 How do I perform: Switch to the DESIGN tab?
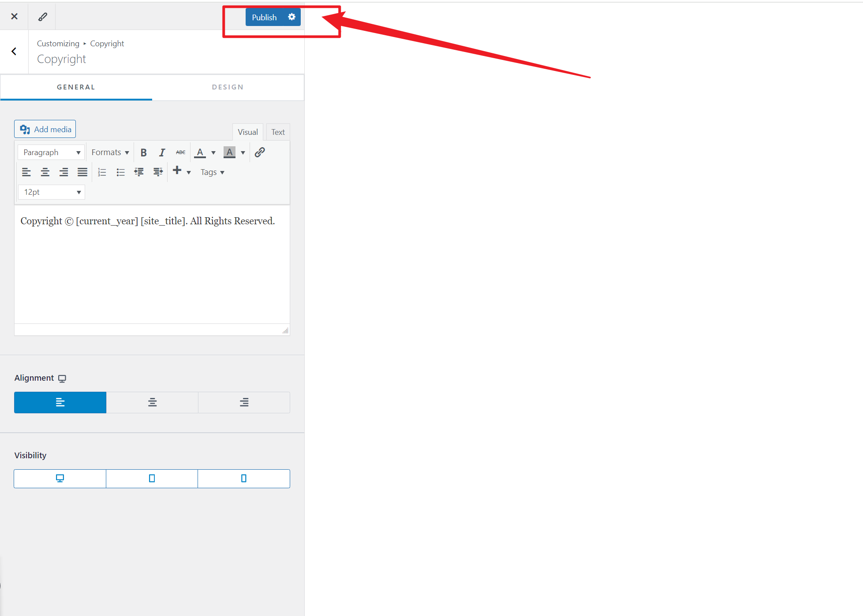click(x=228, y=87)
